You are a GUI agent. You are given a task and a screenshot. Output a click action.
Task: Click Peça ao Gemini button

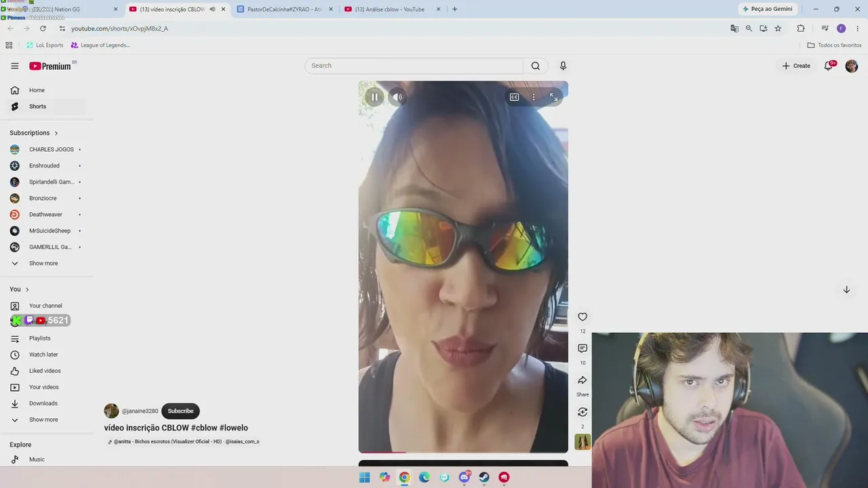[x=767, y=9]
